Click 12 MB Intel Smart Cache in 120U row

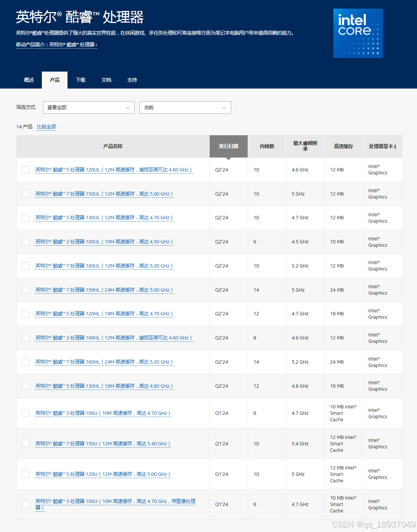[x=343, y=474]
